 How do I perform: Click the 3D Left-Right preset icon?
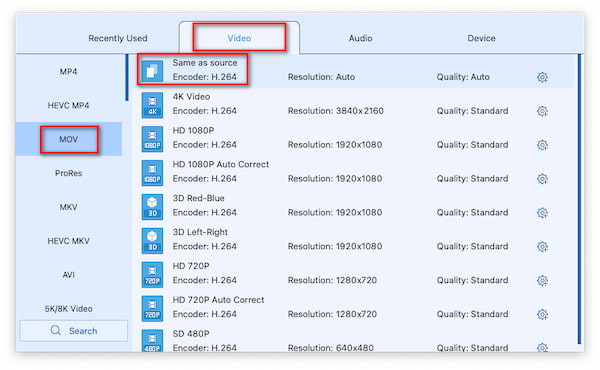(x=152, y=241)
